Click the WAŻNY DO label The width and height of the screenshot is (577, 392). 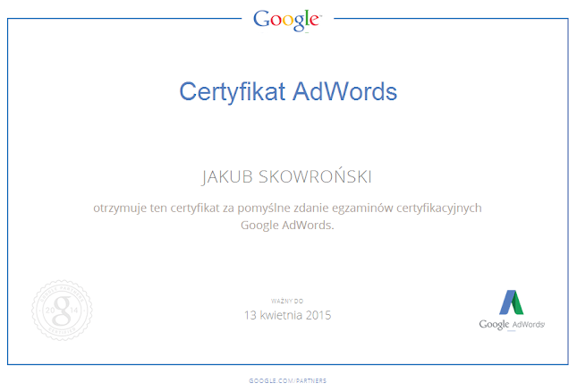pyautogui.click(x=287, y=301)
